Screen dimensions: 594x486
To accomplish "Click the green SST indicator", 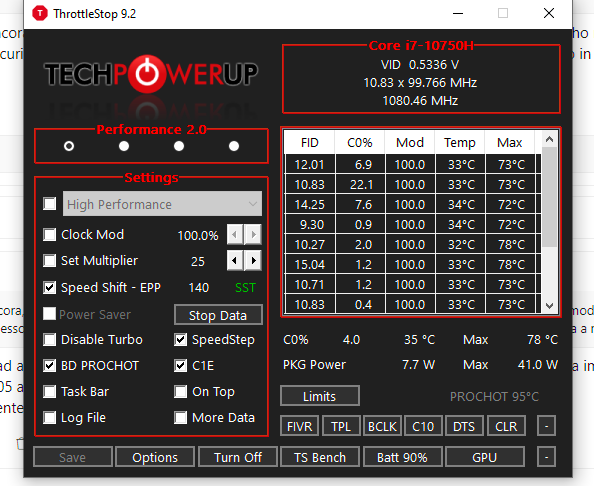I will pos(245,288).
